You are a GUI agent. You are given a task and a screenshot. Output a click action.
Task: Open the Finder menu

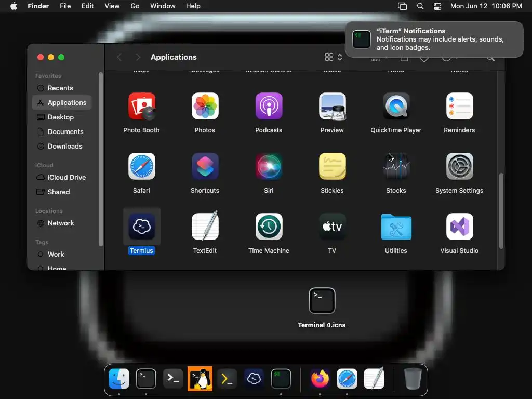[x=38, y=6]
